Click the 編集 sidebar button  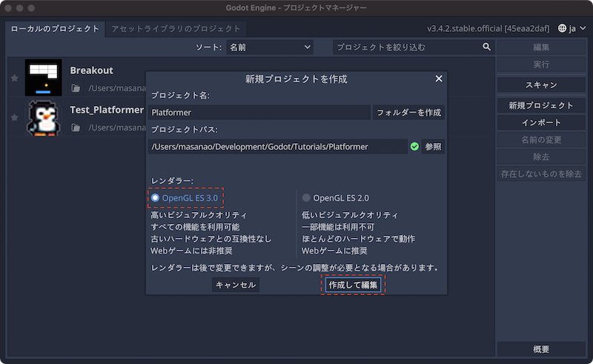[541, 47]
